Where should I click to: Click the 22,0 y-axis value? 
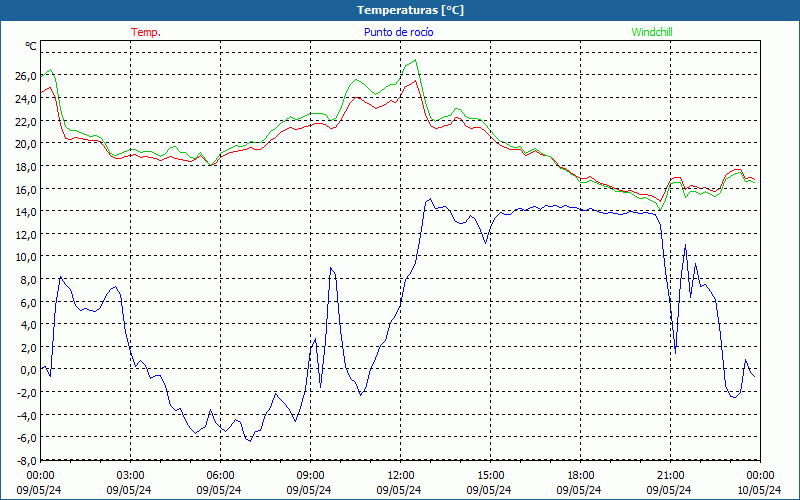click(26, 121)
